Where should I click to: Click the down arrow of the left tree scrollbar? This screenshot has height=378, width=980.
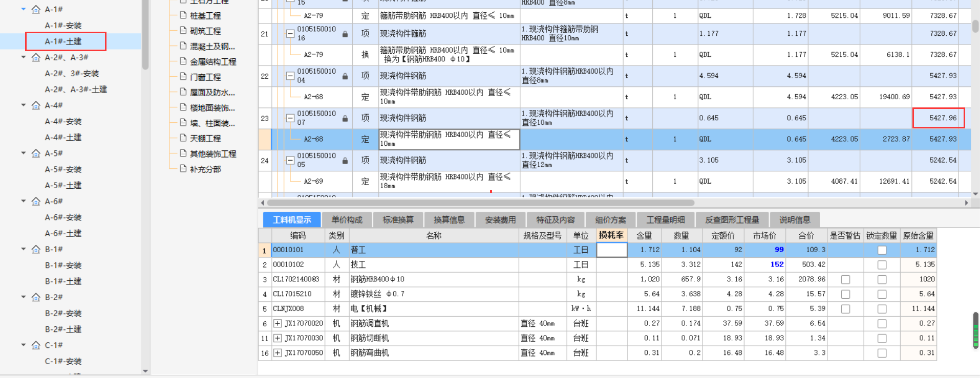pyautogui.click(x=145, y=371)
